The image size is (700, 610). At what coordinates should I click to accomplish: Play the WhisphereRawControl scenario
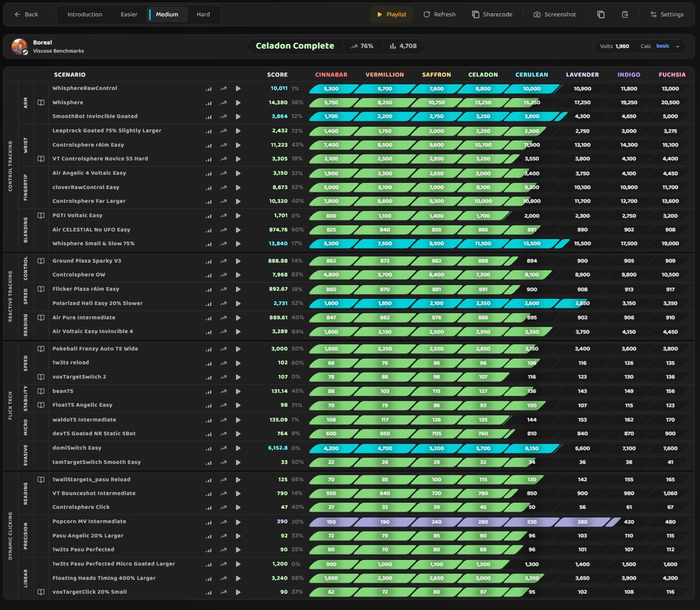click(238, 89)
